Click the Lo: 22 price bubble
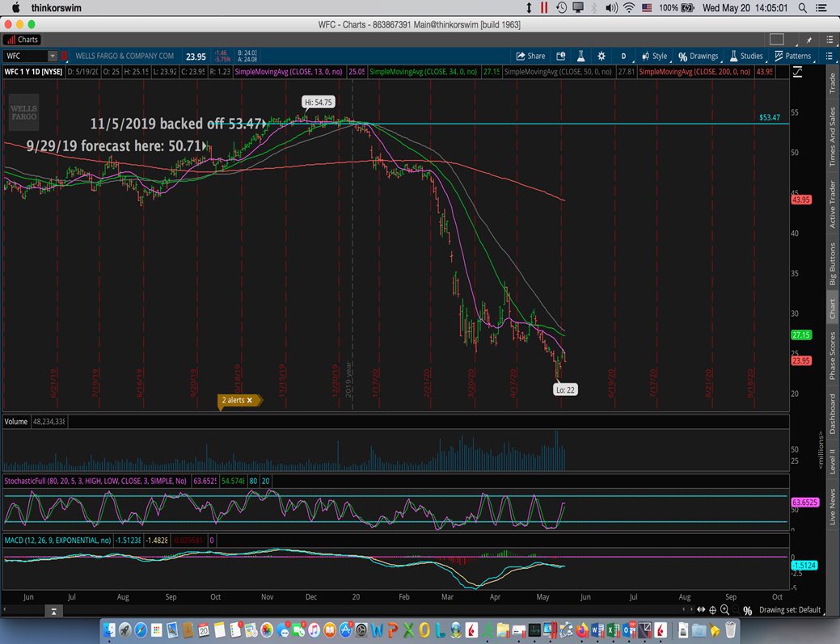This screenshot has height=644, width=840. (565, 389)
